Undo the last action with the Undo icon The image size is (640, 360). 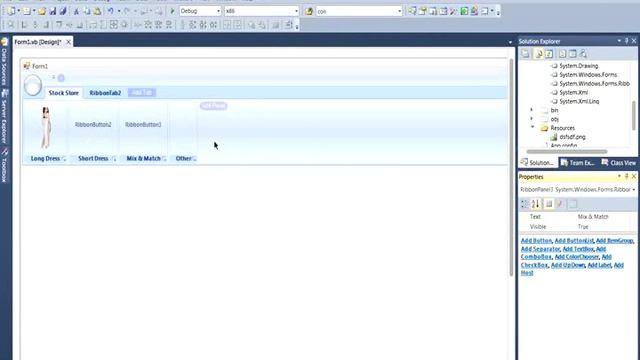tap(111, 11)
